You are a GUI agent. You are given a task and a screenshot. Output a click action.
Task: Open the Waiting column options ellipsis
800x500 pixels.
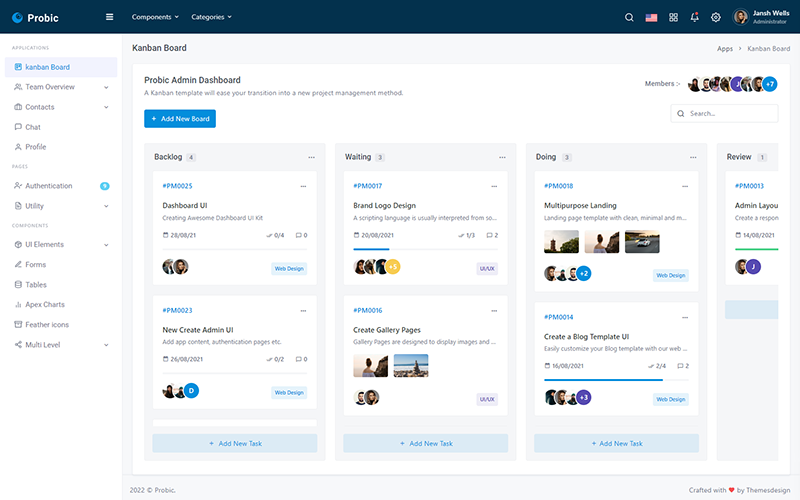coord(502,157)
